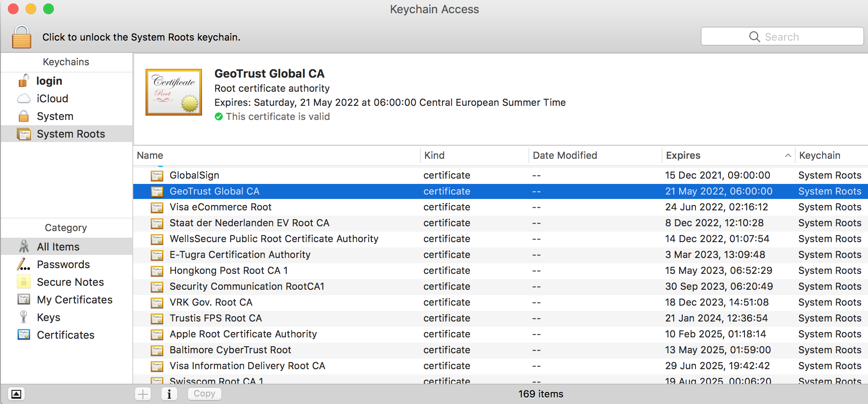This screenshot has height=404, width=868.
Task: Click the My Certificates icon
Action: click(x=24, y=299)
